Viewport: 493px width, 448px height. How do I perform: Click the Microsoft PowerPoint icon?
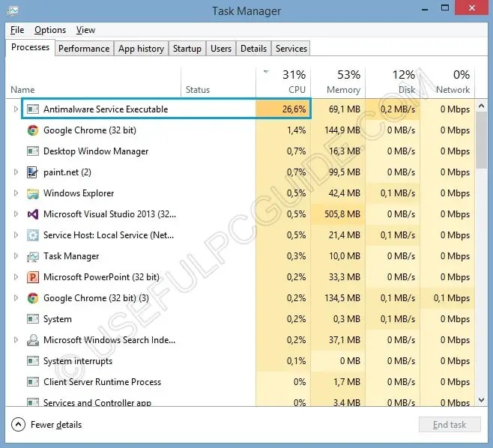33,277
